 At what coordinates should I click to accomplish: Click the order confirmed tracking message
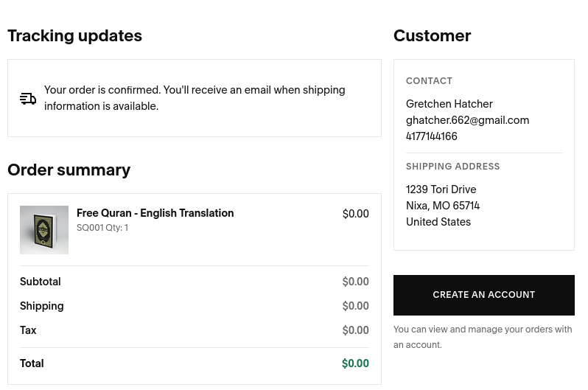(195, 98)
